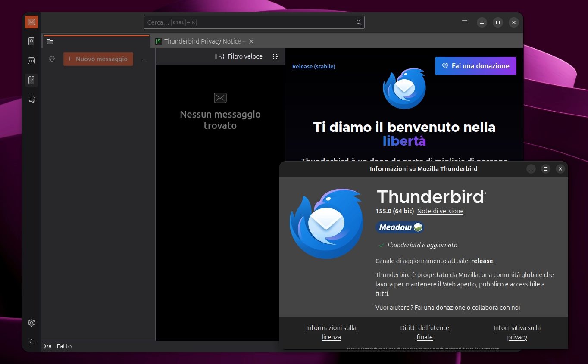Open message list display options icon

click(276, 56)
